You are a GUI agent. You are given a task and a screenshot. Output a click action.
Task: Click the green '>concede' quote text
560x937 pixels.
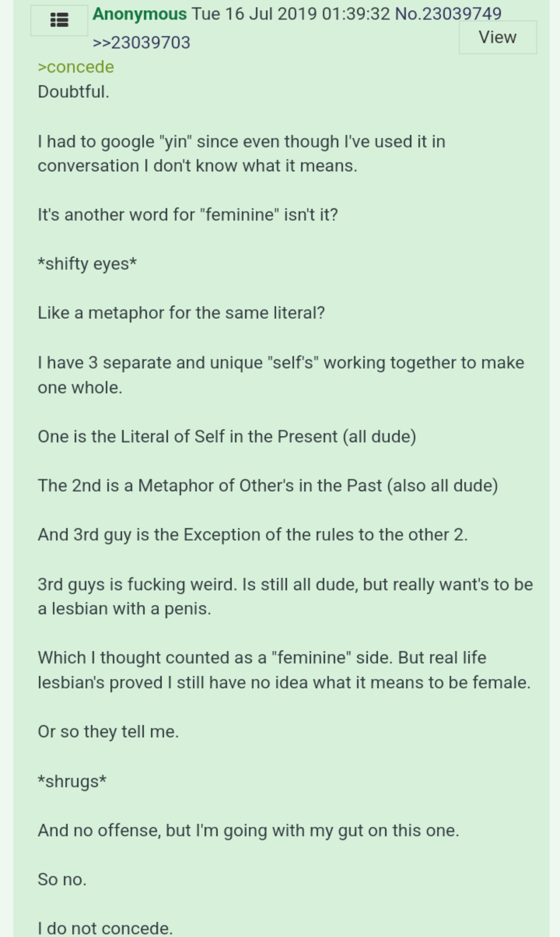pos(76,67)
